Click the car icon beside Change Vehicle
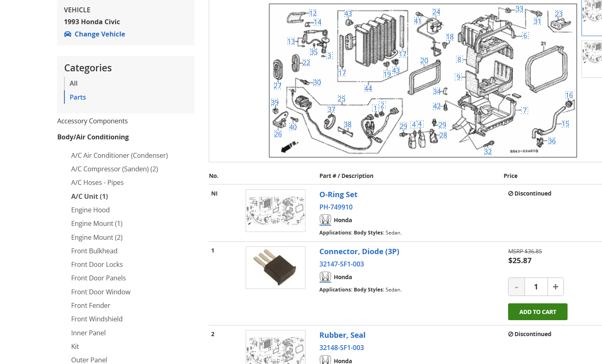Image resolution: width=602 pixels, height=364 pixels. coord(68,34)
